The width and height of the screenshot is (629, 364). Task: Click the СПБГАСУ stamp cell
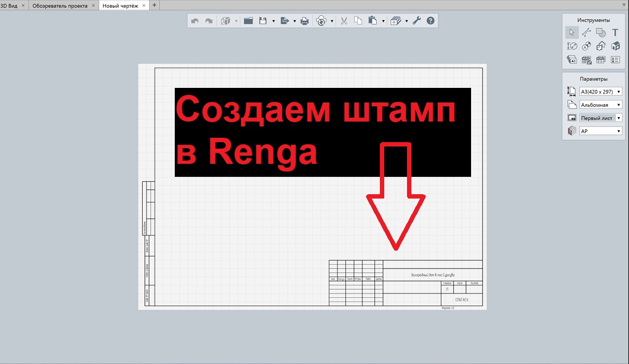[x=462, y=299]
